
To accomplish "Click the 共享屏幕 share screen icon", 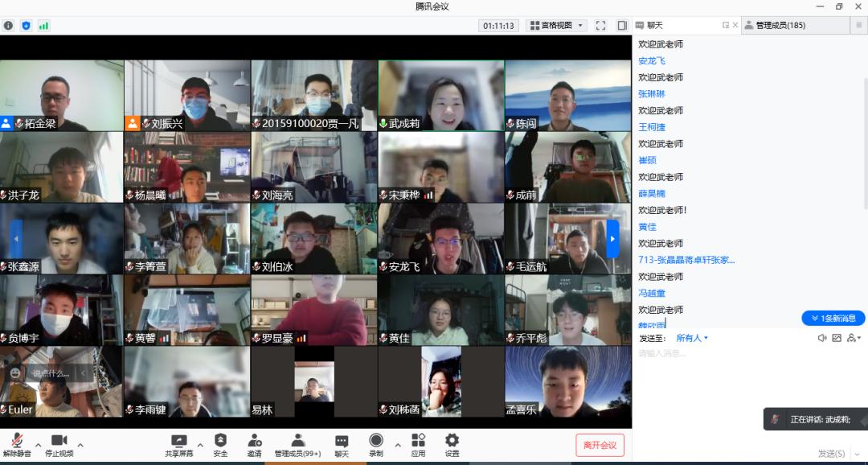I will (179, 441).
